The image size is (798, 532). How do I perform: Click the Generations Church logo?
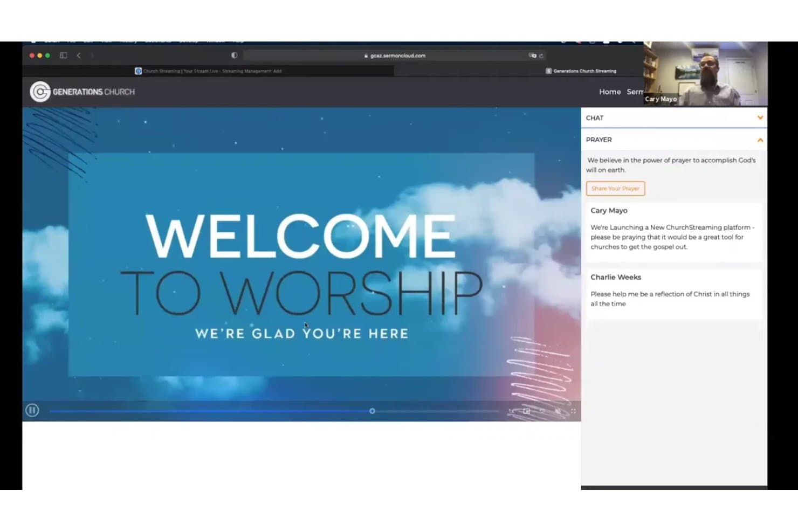82,92
